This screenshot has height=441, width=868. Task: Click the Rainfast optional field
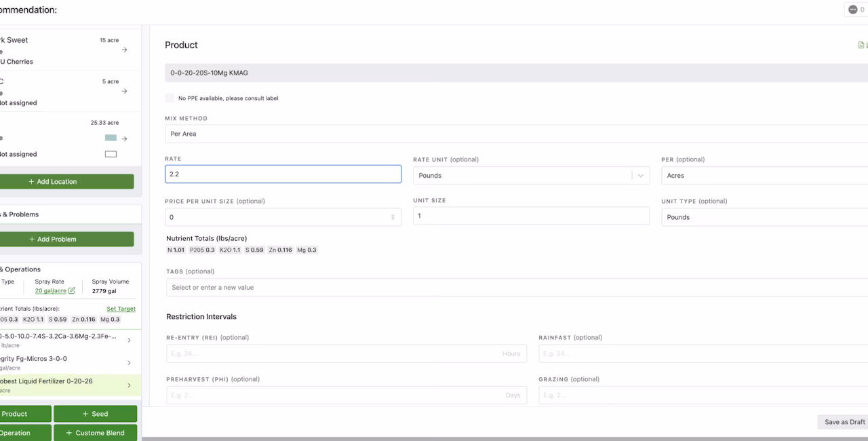703,353
